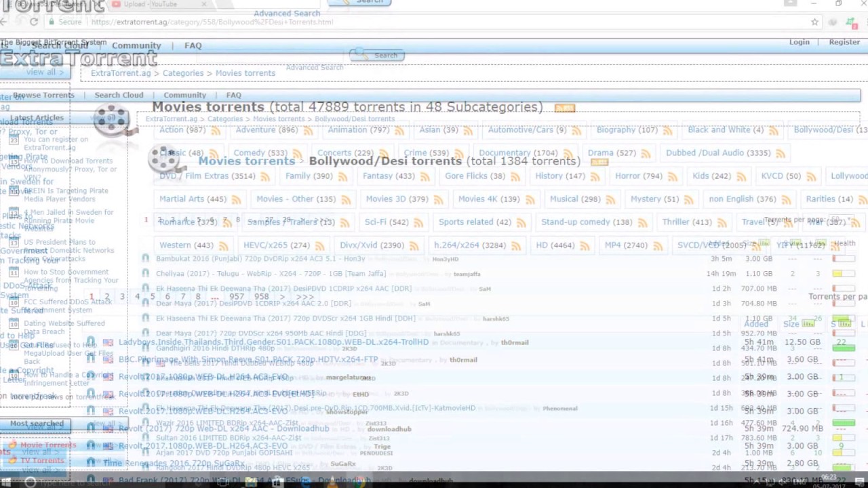Click RSS icon after Movies torrents total heading
Image resolution: width=868 pixels, height=488 pixels.
565,108
